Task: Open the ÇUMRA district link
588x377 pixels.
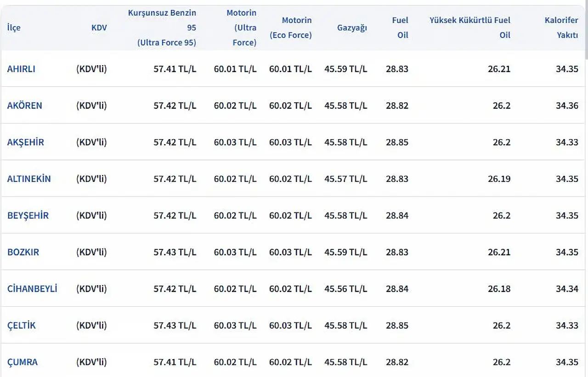Action: pyautogui.click(x=23, y=363)
